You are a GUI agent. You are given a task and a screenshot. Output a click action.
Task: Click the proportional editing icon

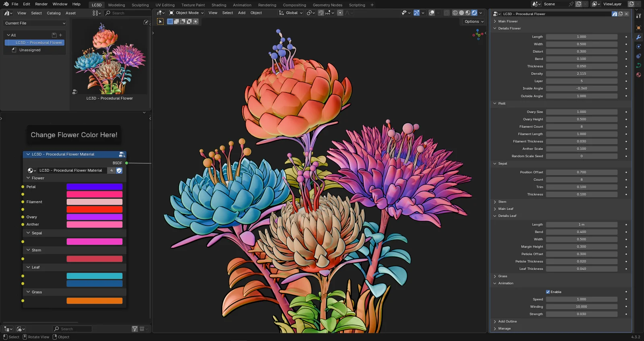coord(340,13)
